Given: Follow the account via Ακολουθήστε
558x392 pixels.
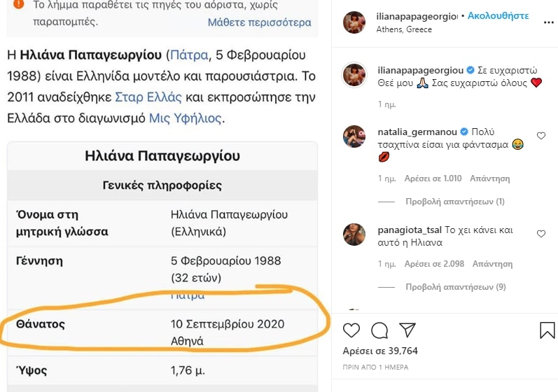Looking at the screenshot, I should (x=498, y=15).
